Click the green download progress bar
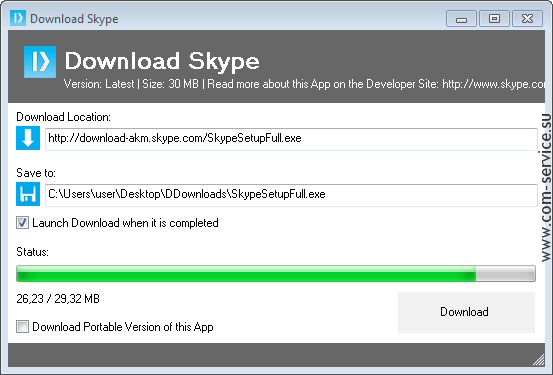 coord(276,274)
